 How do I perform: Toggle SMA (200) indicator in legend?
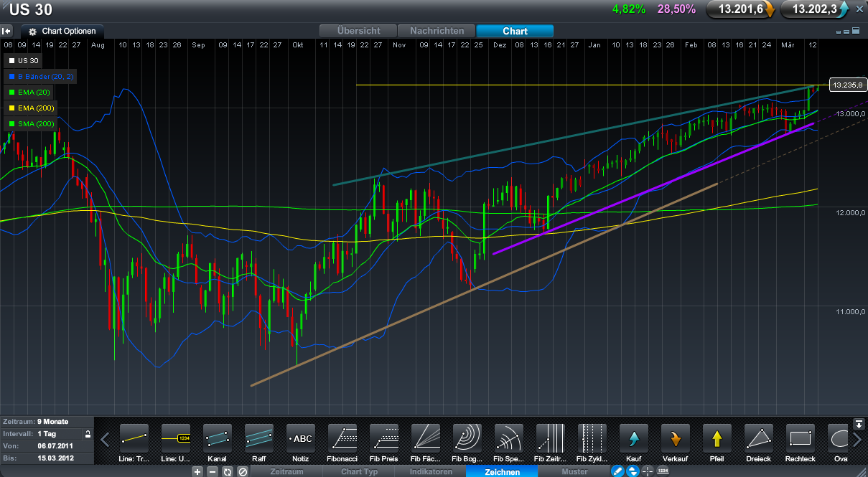(x=32, y=123)
